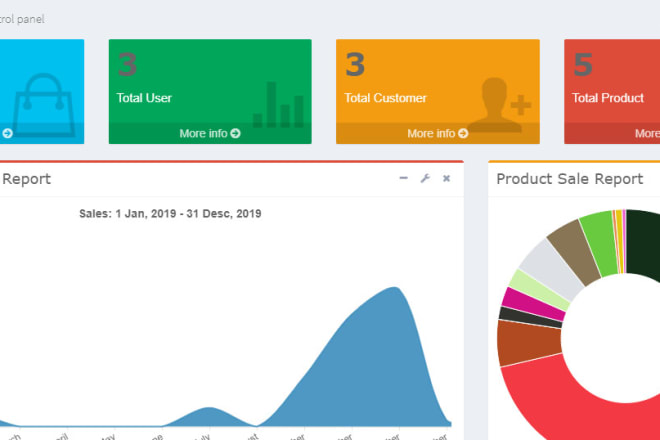Open sales report settings wrench icon

coord(425,178)
